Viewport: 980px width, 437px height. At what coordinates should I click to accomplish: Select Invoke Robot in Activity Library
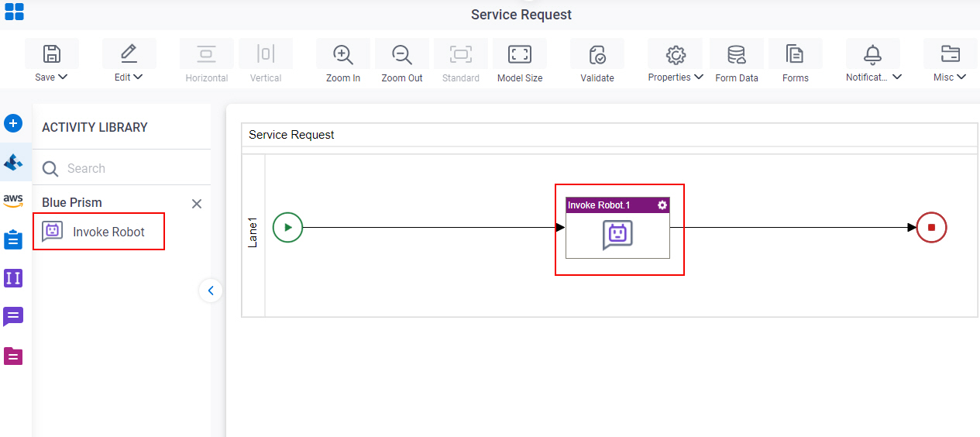98,232
